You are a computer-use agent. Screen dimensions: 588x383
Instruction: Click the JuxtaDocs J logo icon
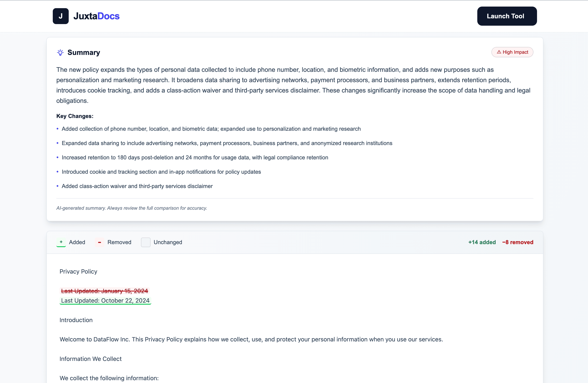click(61, 16)
